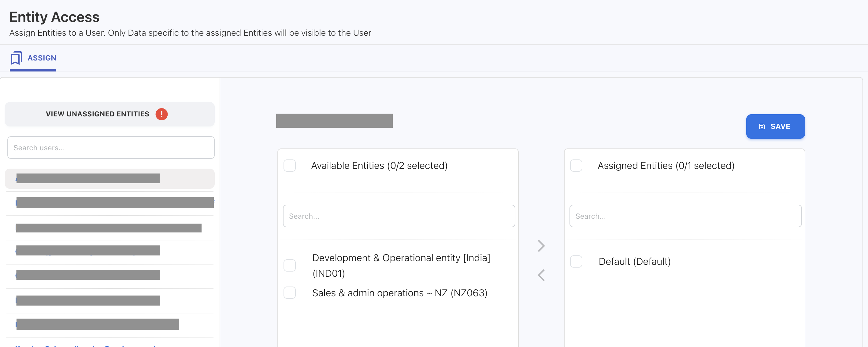Tick the Default (Default) entity checkbox
This screenshot has width=868, height=347.
(x=576, y=261)
